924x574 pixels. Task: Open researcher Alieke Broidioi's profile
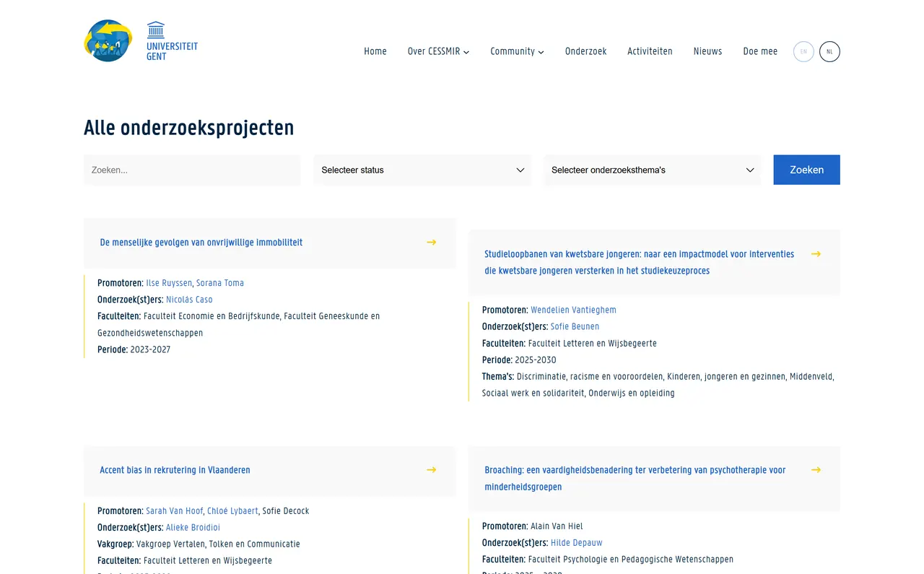coord(193,528)
